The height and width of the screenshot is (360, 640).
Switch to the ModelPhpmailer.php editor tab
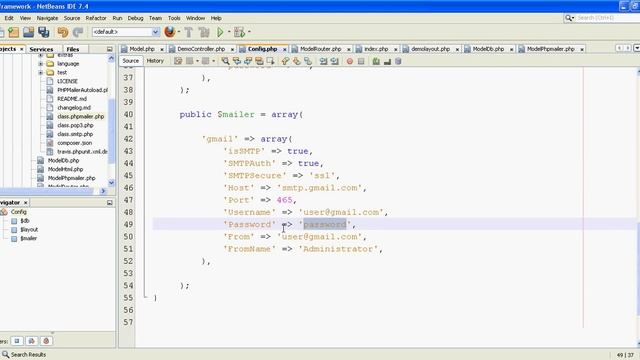point(551,49)
